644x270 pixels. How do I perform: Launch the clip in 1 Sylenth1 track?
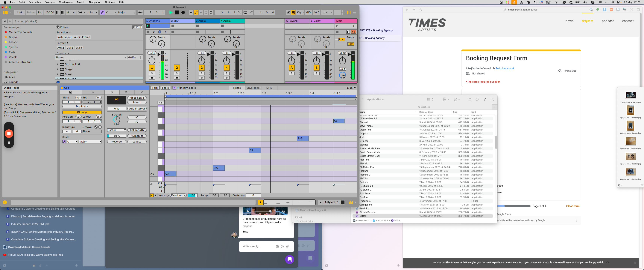click(148, 26)
